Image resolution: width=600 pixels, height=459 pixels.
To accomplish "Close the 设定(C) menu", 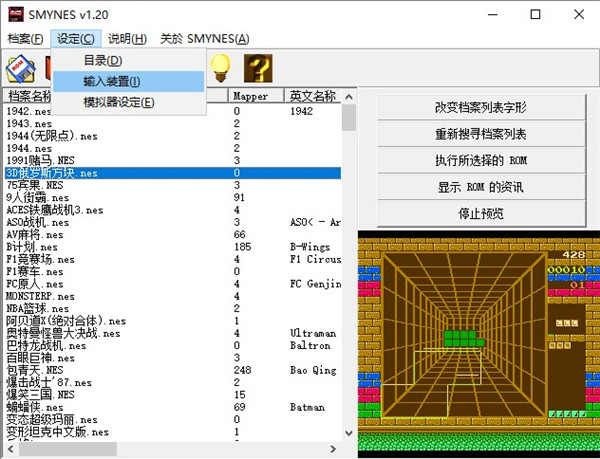I will click(x=75, y=39).
